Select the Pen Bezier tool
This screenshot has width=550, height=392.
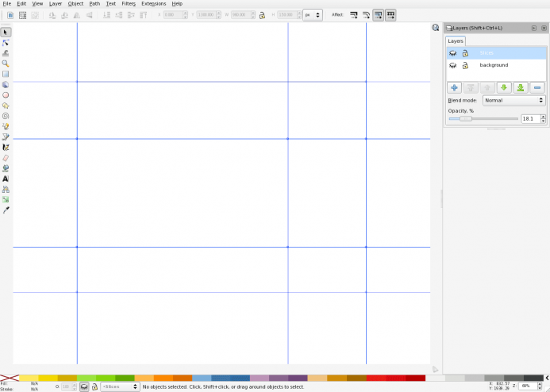click(x=6, y=136)
